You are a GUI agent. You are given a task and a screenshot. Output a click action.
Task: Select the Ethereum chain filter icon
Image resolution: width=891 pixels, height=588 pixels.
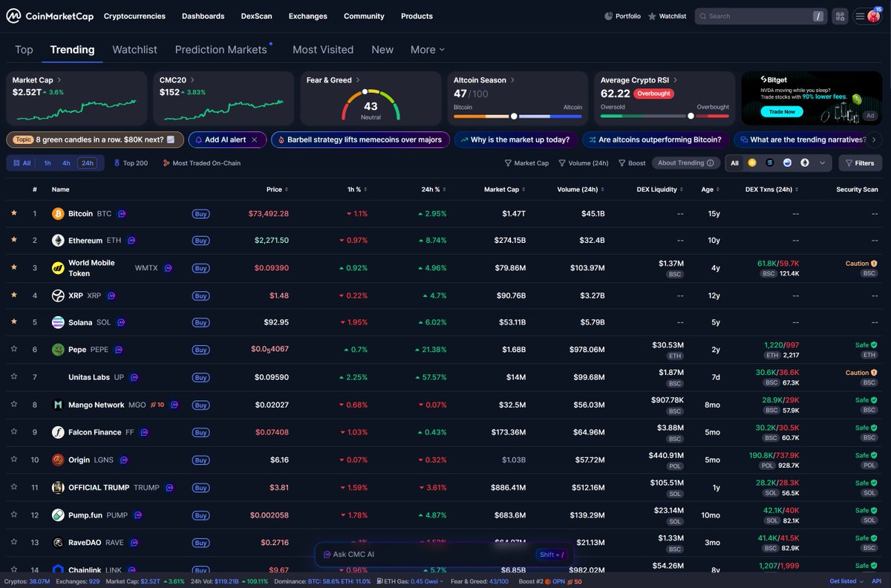pos(805,163)
